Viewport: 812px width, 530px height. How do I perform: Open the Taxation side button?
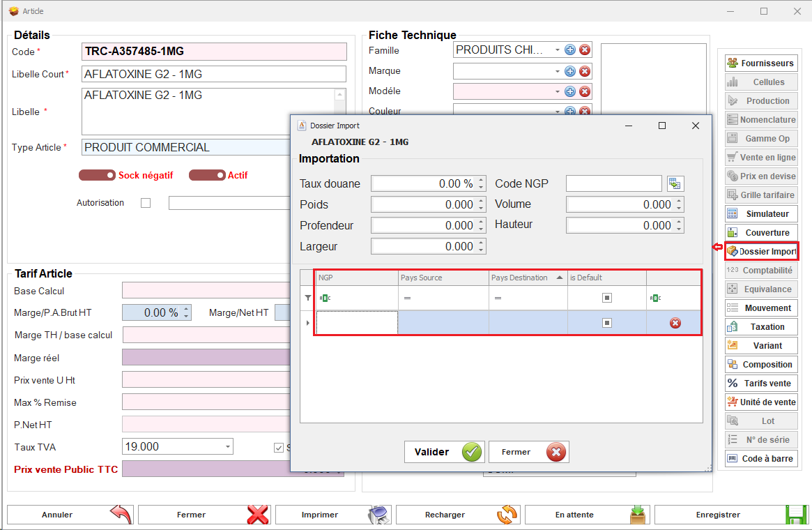(x=760, y=327)
